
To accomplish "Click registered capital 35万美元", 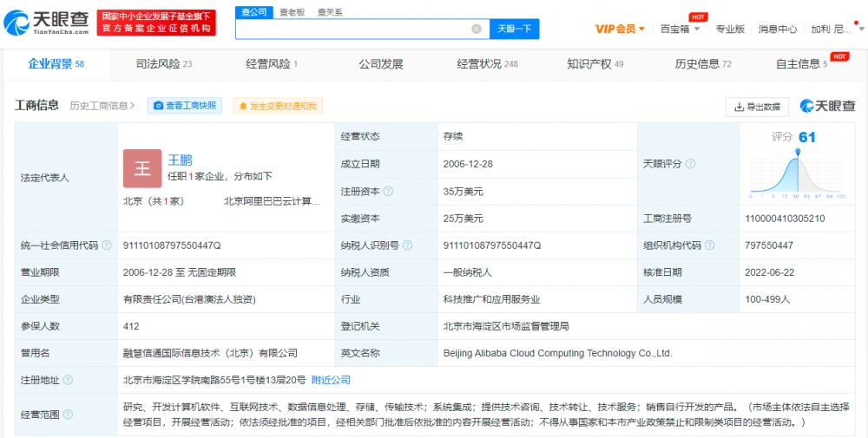I will 464,192.
